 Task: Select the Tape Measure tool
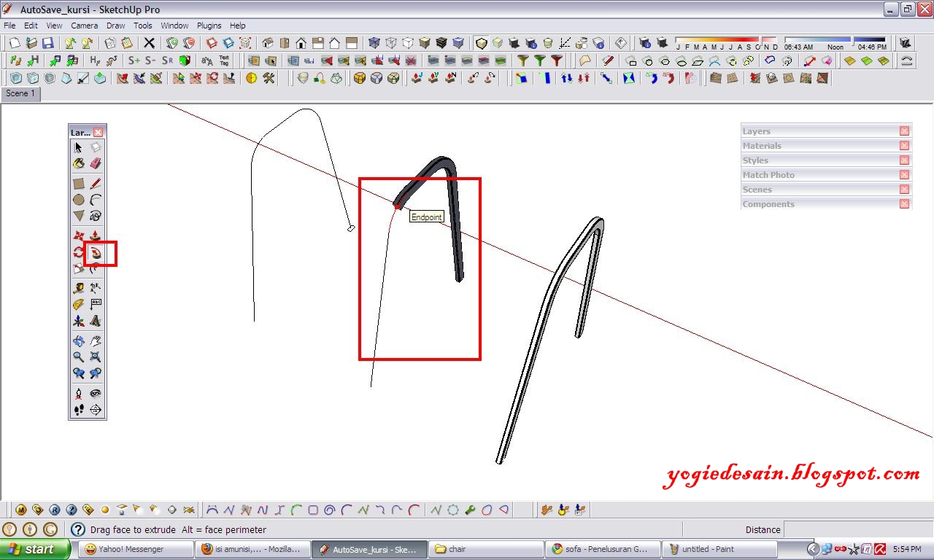tap(78, 287)
